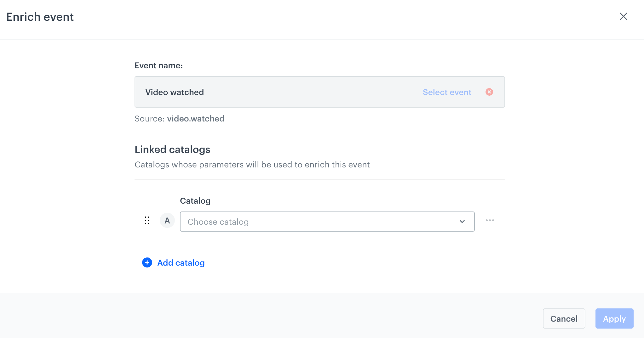Click the circular A badge on the catalog row
The width and height of the screenshot is (644, 338).
[x=167, y=220]
